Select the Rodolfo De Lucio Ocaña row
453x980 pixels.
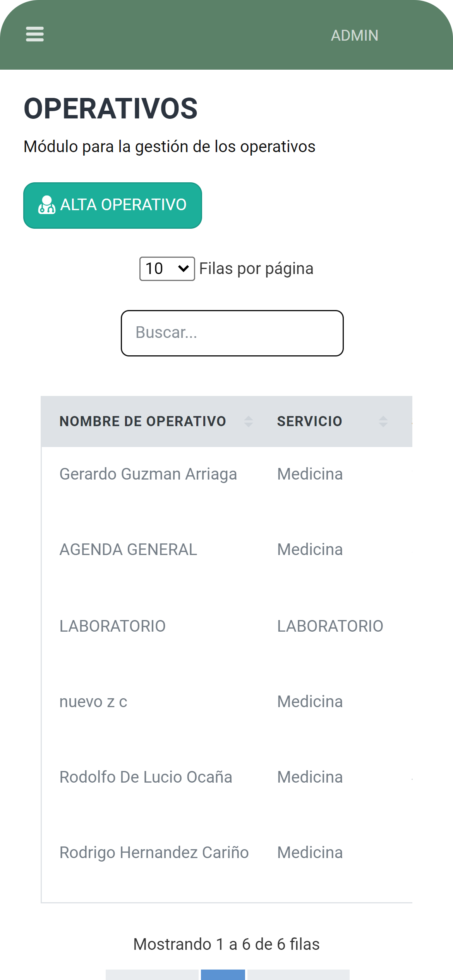click(146, 777)
